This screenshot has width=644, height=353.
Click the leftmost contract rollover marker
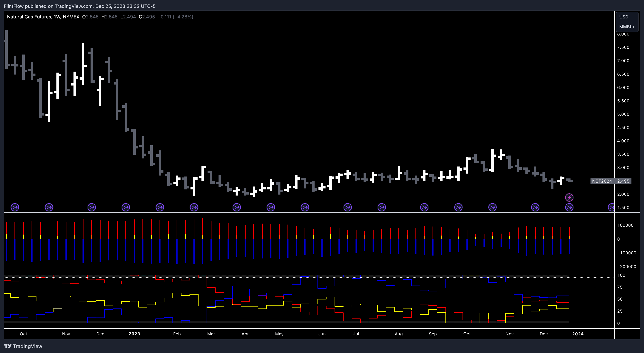(x=15, y=207)
